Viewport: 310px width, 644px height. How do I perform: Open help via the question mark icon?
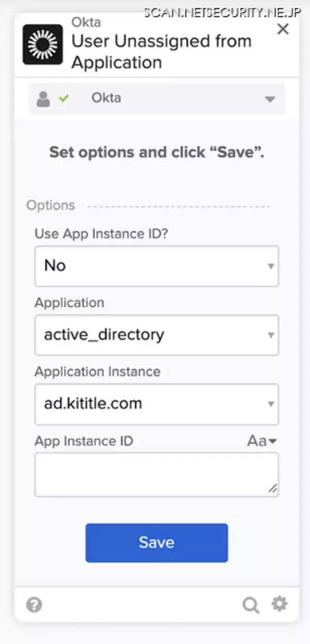point(34,605)
